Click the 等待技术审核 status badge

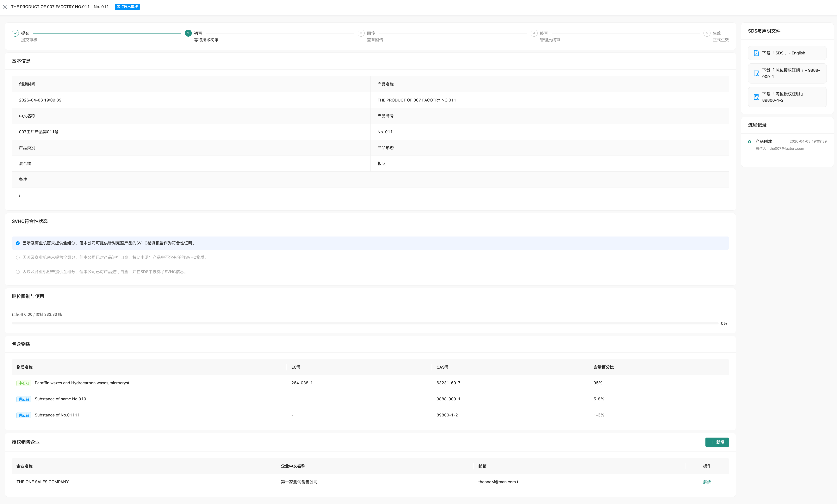pyautogui.click(x=127, y=7)
